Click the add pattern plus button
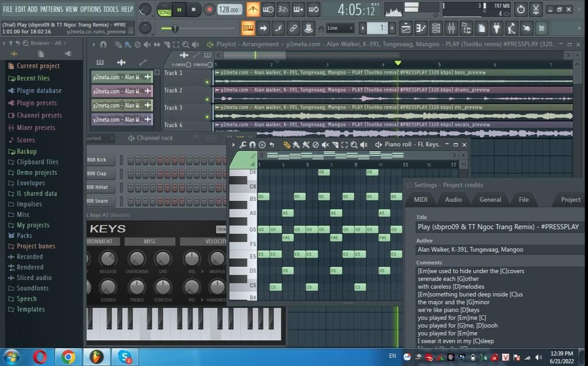The image size is (588, 366). click(392, 28)
